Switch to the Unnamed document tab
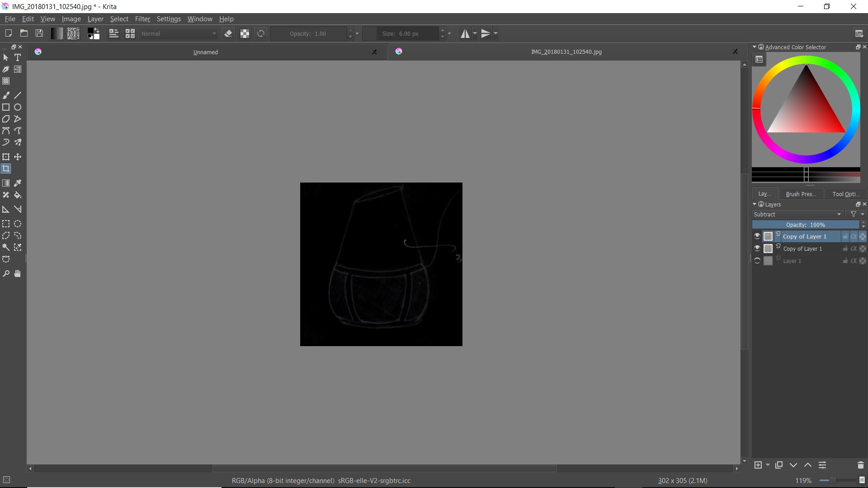The width and height of the screenshot is (868, 488). (206, 52)
